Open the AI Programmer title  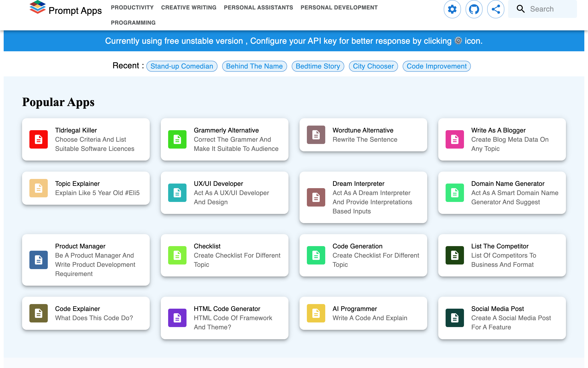click(x=355, y=309)
